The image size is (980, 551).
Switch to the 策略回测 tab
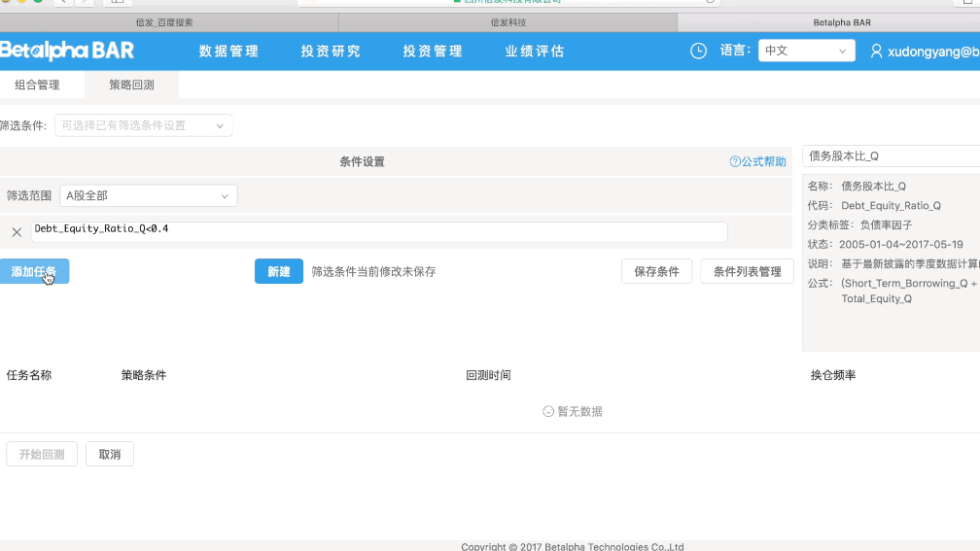point(131,85)
